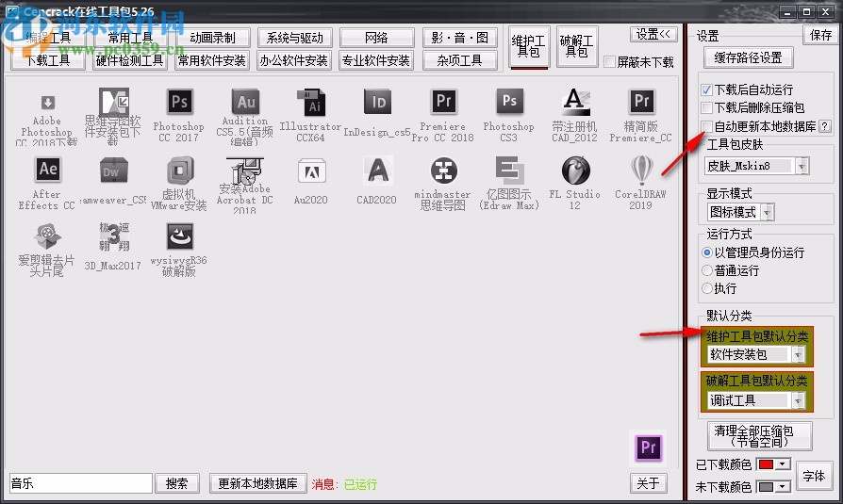This screenshot has height=504, width=843.
Task: Click 清理全部压缩包 button
Action: [760, 436]
